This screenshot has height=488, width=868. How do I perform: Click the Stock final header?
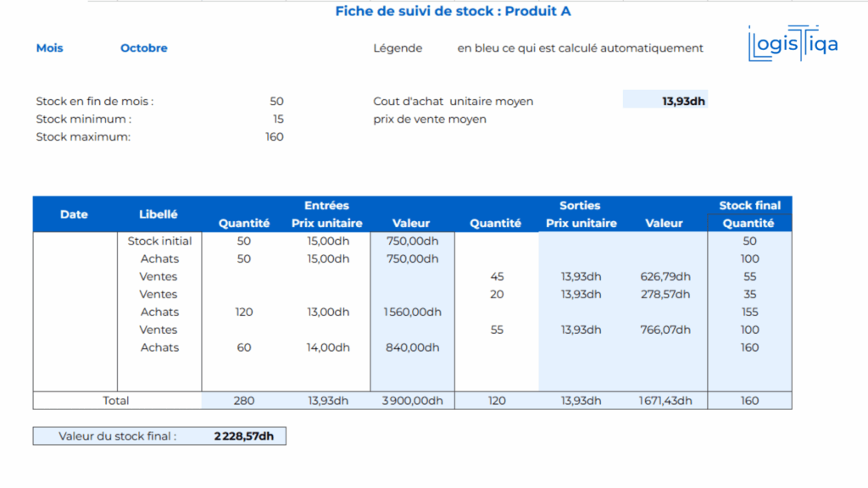click(749, 205)
